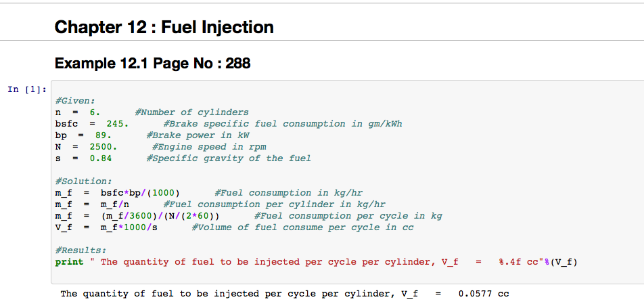Click the #Results comment line
The width and height of the screenshot is (644, 308).
click(x=80, y=250)
